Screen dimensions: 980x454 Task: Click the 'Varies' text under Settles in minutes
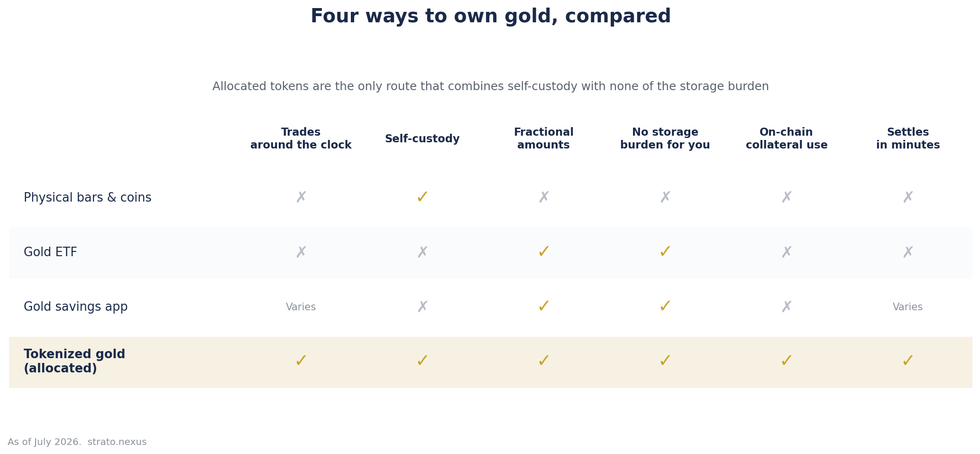coord(907,307)
